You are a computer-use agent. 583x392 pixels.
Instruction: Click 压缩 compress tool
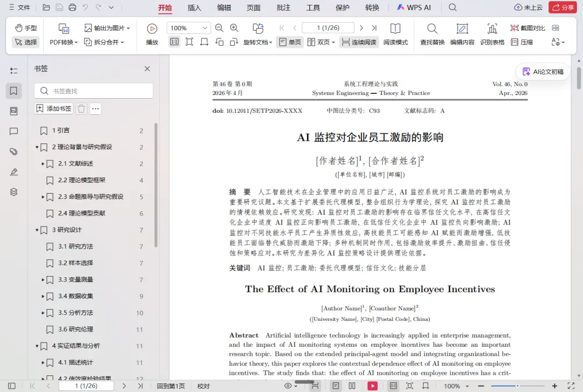pyautogui.click(x=522, y=42)
